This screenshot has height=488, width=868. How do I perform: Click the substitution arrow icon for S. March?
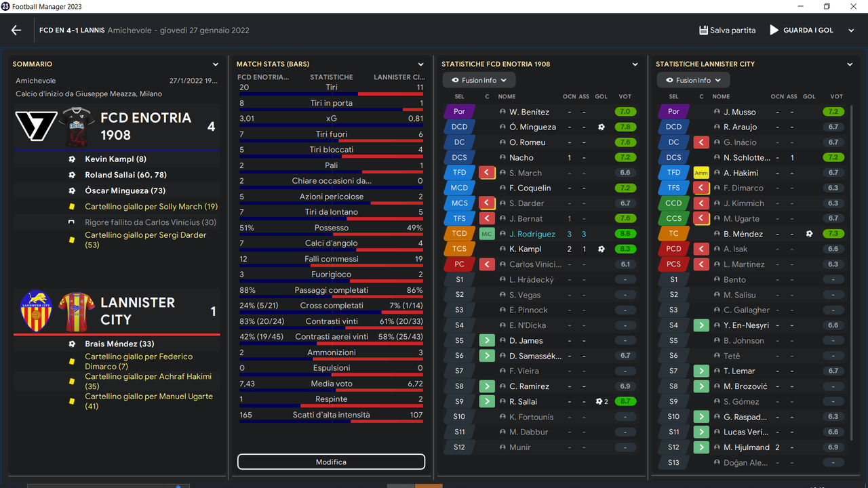coord(487,173)
